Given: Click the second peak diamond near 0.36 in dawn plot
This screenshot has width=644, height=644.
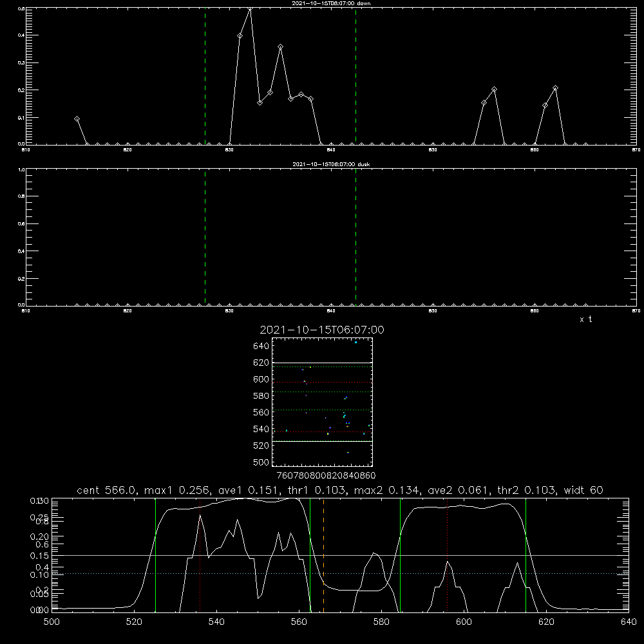Looking at the screenshot, I should [281, 47].
